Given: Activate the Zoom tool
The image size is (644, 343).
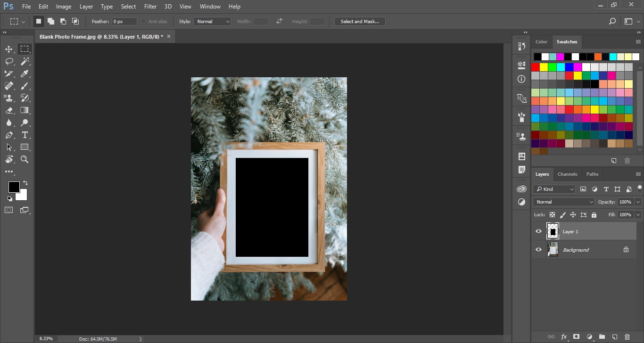Looking at the screenshot, I should coord(25,159).
